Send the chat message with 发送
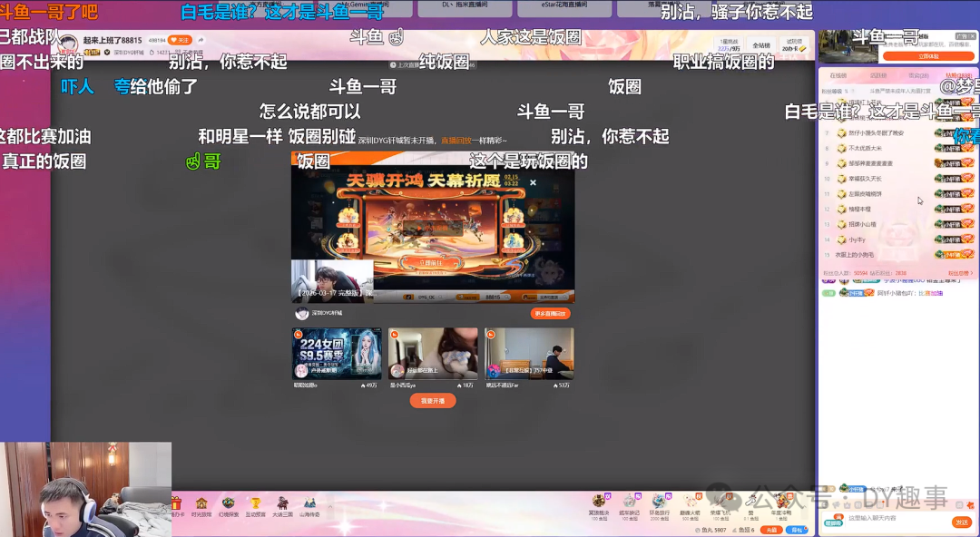The height and width of the screenshot is (537, 980). pyautogui.click(x=961, y=522)
